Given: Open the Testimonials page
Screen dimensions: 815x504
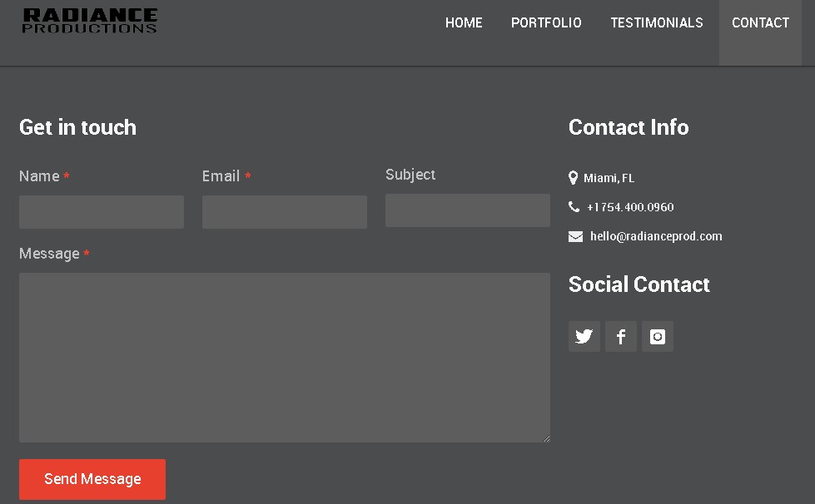Looking at the screenshot, I should [x=657, y=22].
